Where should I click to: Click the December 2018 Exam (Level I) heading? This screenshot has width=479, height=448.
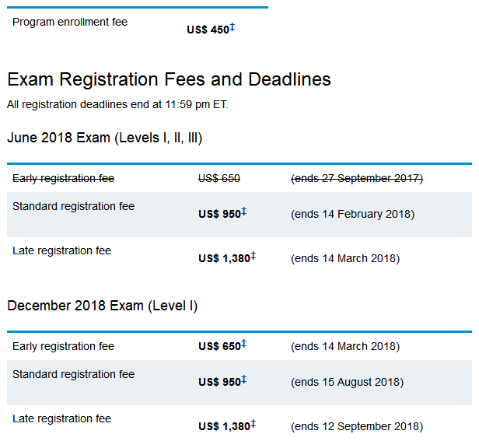(103, 306)
